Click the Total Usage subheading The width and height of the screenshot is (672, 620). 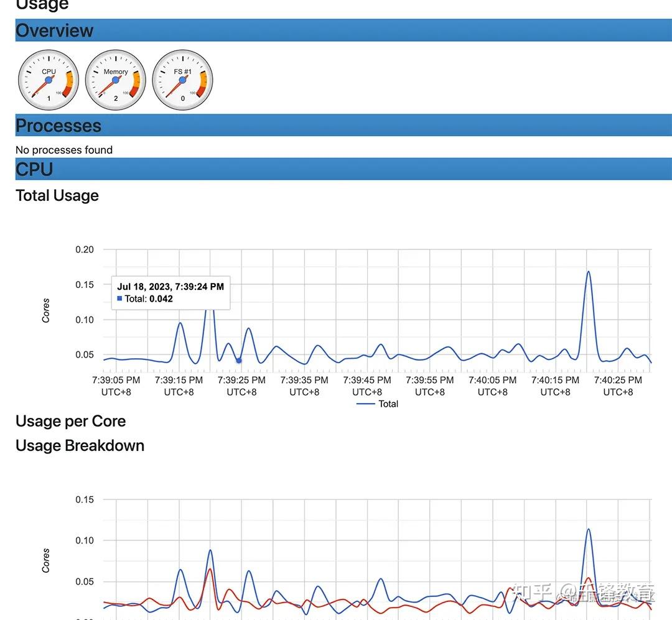click(x=57, y=195)
